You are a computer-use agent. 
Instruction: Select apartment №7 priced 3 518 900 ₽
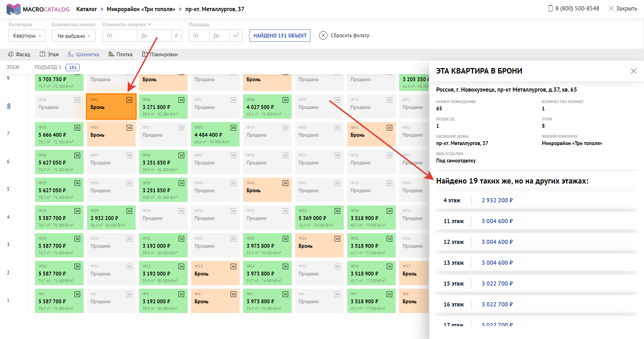tap(371, 301)
